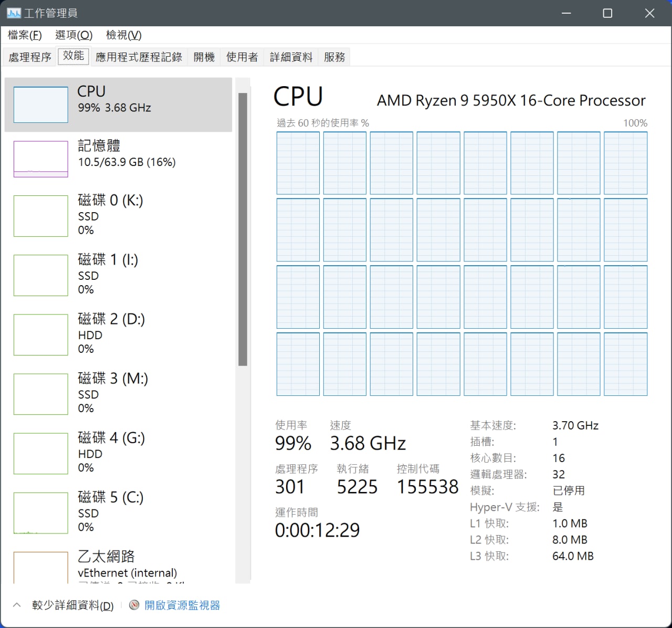Click the sidebar vertical scrollbar thumb

(243, 229)
